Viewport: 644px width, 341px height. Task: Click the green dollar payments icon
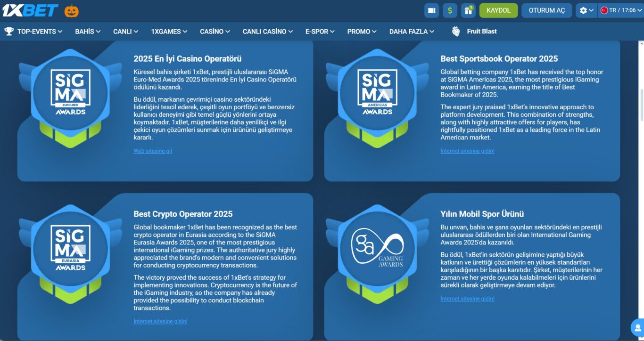450,10
